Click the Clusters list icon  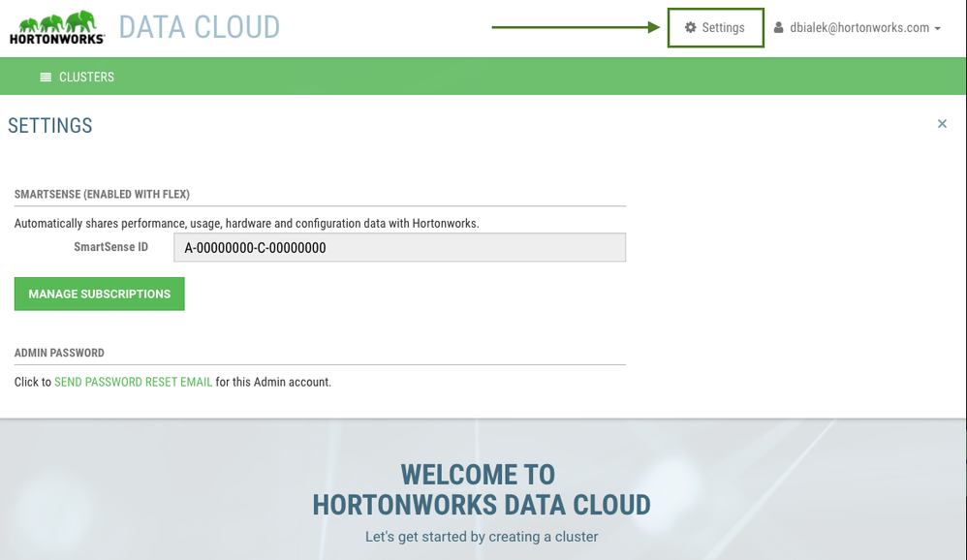pyautogui.click(x=46, y=78)
